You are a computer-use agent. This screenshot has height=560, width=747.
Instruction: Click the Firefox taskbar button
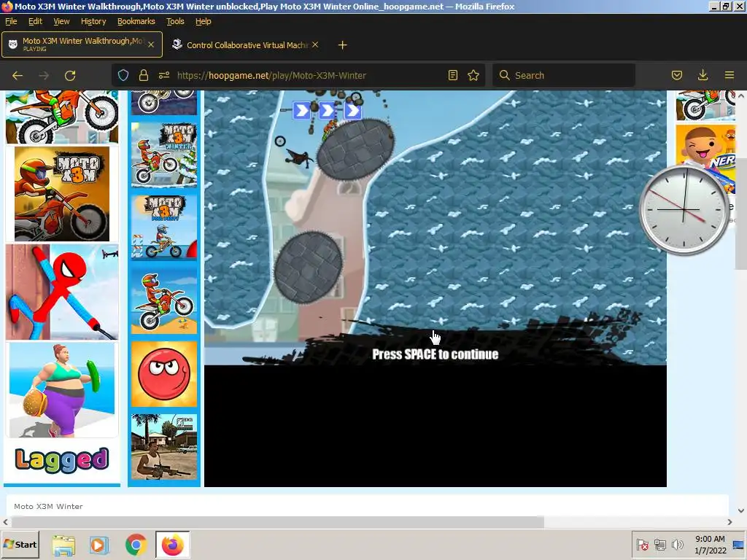coord(172,545)
